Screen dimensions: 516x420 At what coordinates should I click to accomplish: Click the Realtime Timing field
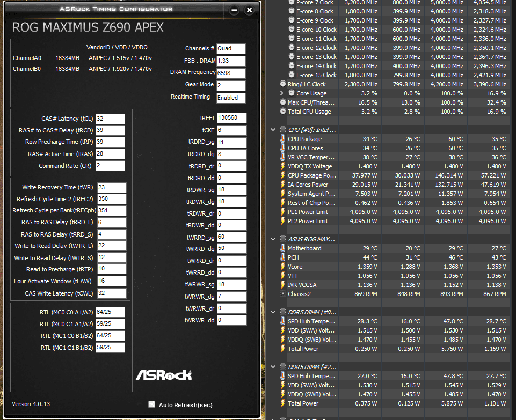[231, 98]
